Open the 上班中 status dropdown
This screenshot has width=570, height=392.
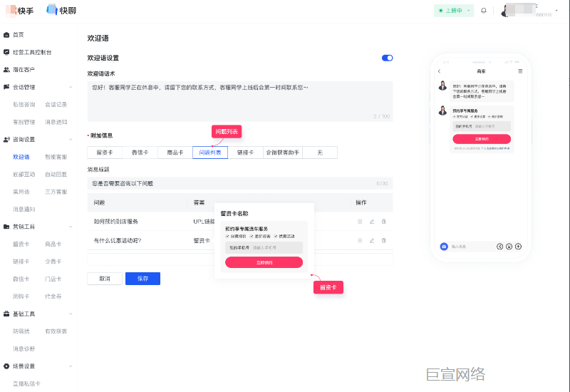click(x=454, y=11)
